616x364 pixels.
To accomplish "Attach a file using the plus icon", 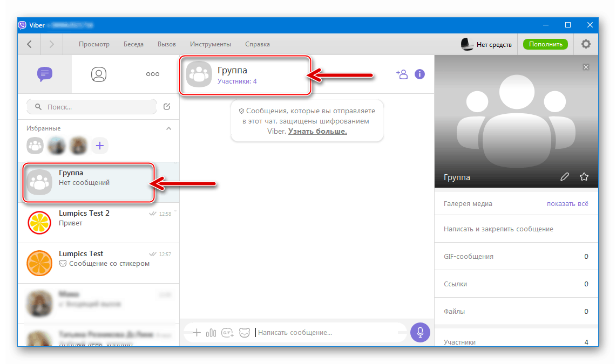I will [197, 332].
